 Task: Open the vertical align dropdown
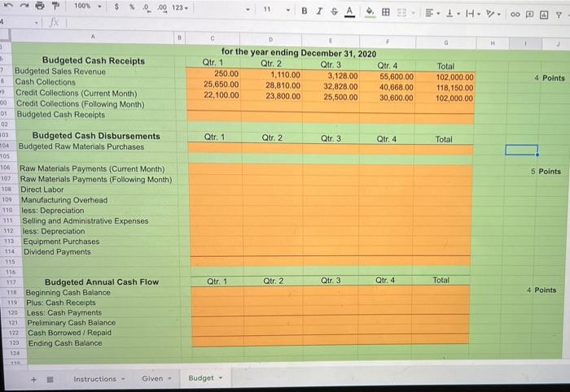click(x=453, y=14)
